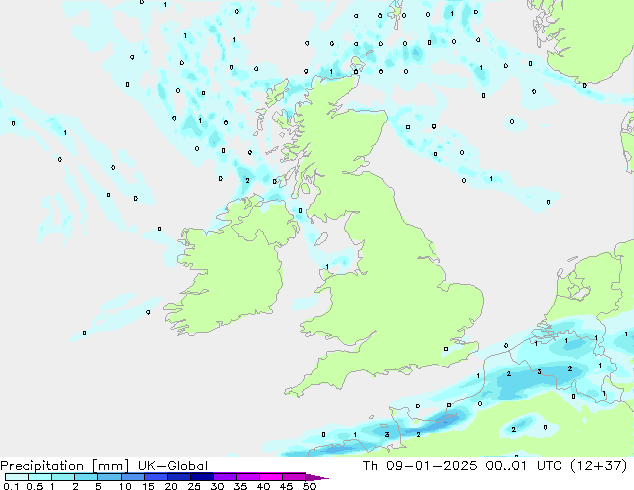
Task: Click the '35' legend scale label
Action: tap(240, 486)
